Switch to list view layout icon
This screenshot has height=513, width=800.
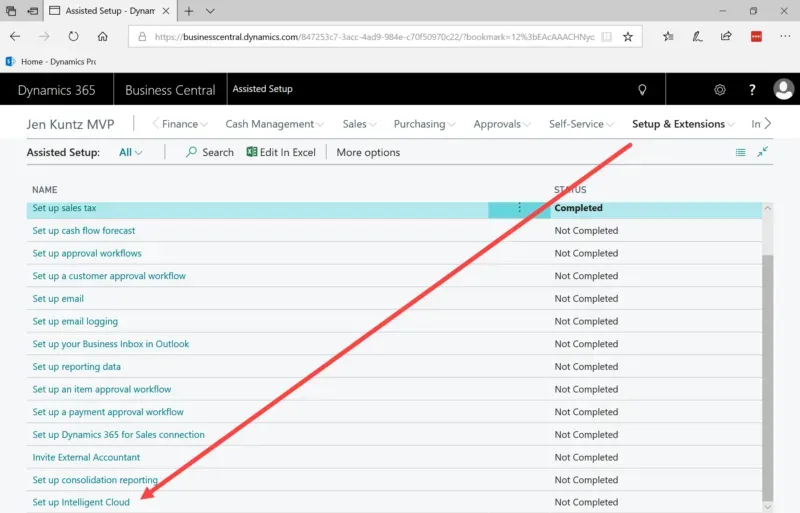[x=740, y=152]
